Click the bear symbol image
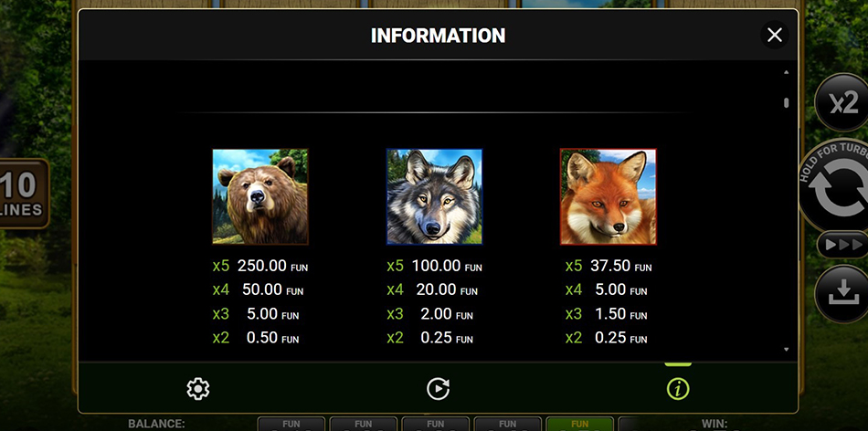Viewport: 868px width, 431px height. pyautogui.click(x=260, y=197)
